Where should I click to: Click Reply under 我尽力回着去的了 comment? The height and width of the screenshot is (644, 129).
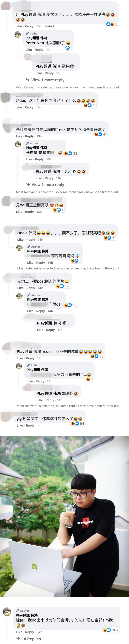tap(40, 381)
